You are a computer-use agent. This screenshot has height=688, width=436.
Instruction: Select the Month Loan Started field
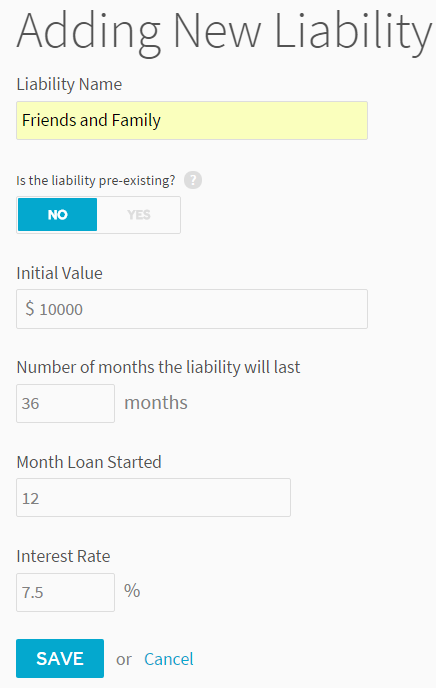click(153, 498)
